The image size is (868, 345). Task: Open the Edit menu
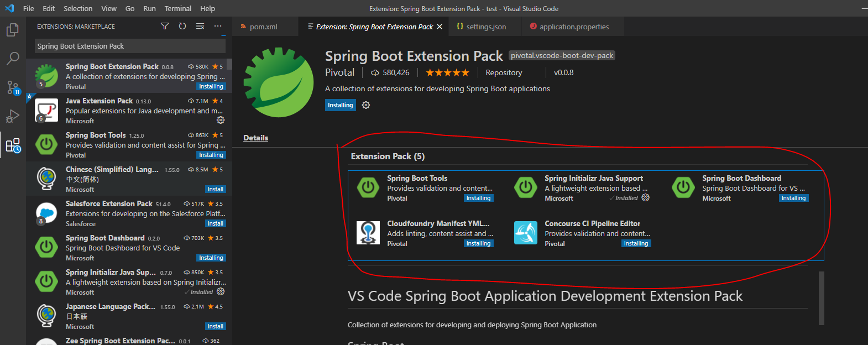point(49,8)
